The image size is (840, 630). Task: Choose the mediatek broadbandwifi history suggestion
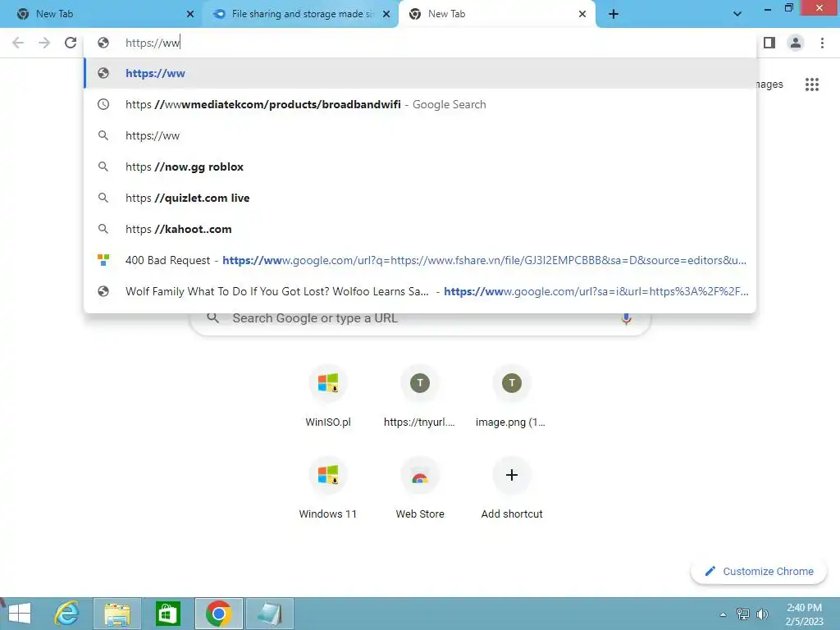pyautogui.click(x=421, y=104)
